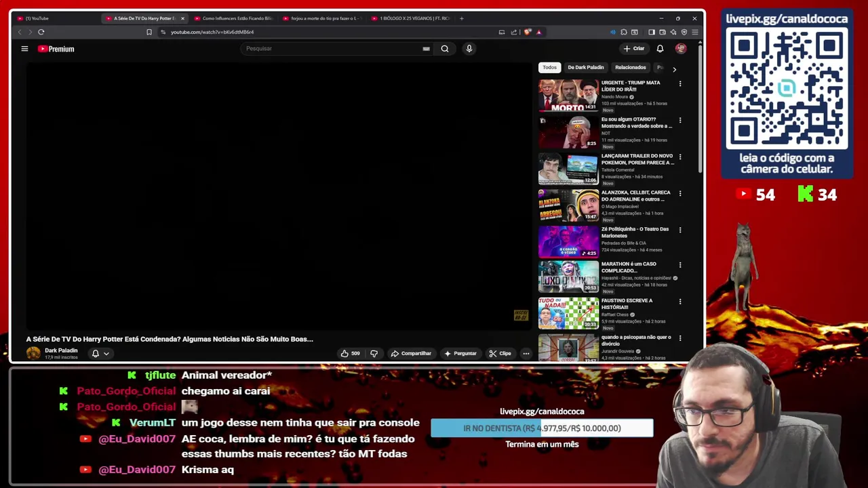Open URGENTE - TRUMP MATA LÍDER video thumbnail
Viewport: 868px width, 488px height.
[568, 95]
